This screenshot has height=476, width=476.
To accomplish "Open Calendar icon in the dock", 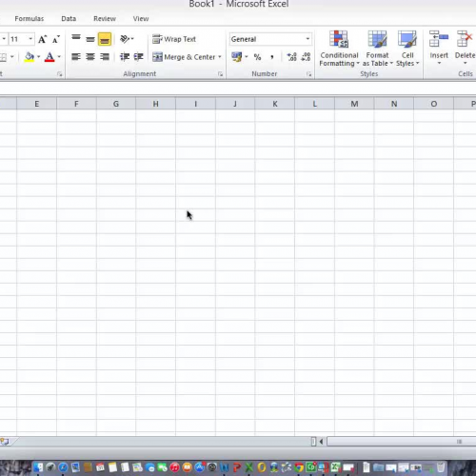I will (100, 467).
